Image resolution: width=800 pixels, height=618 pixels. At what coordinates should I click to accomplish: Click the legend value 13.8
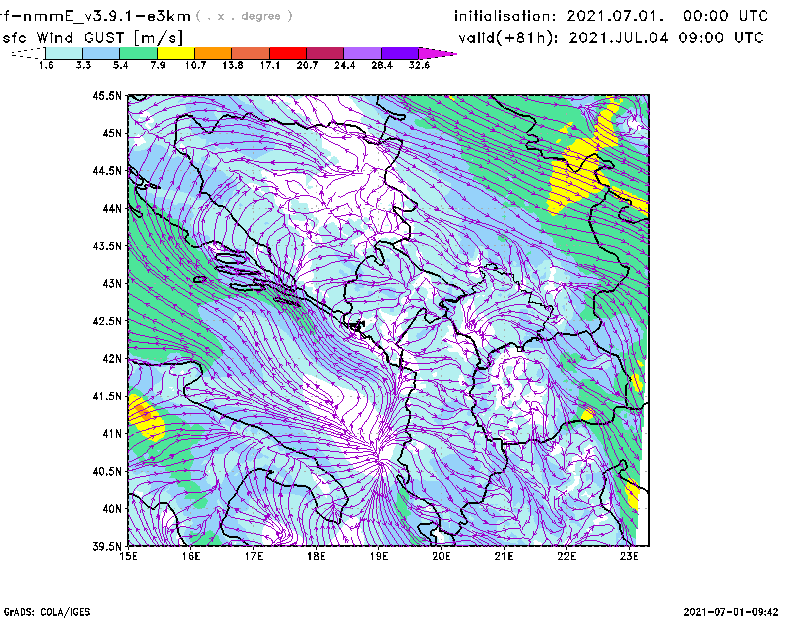[233, 65]
